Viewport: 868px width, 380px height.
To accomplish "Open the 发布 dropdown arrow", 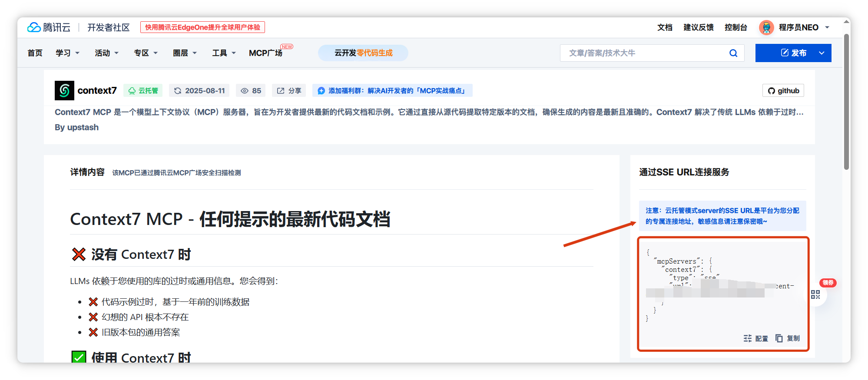I will [822, 53].
